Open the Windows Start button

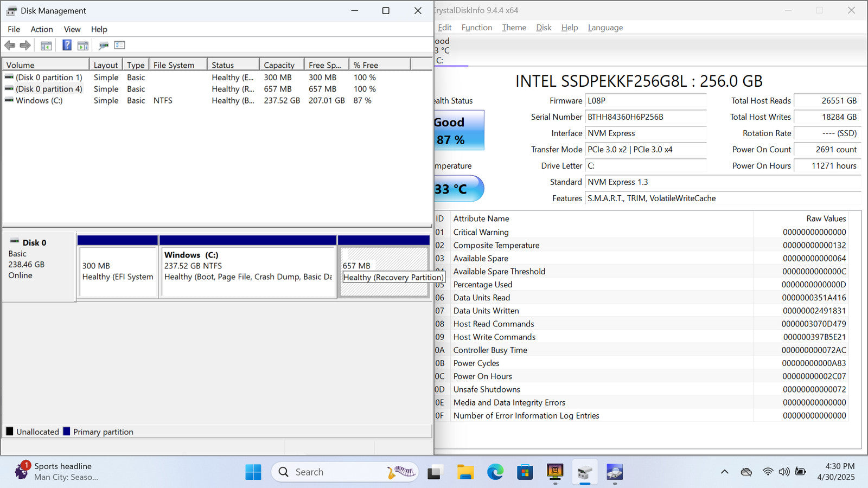point(253,472)
